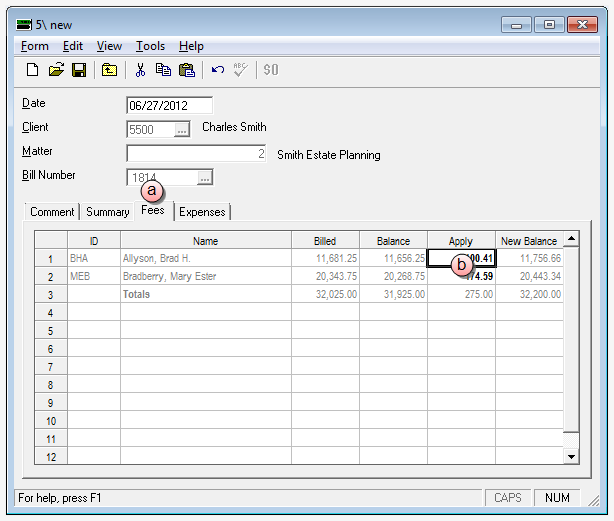Open the Help menu

tap(191, 46)
